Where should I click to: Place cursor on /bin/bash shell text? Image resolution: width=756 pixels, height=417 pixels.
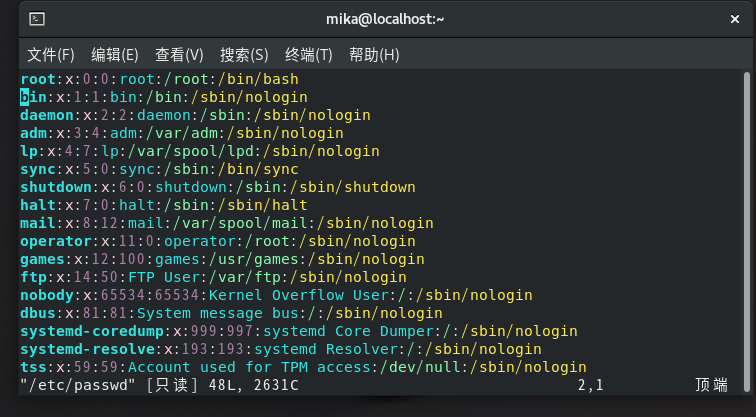coord(258,79)
